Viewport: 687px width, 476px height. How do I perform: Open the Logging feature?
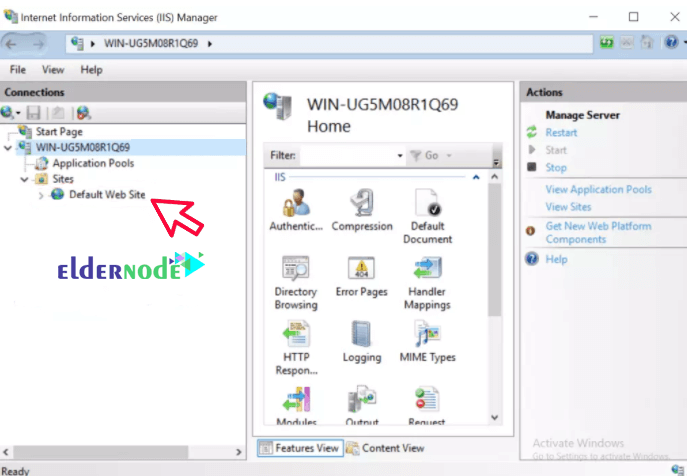(x=362, y=342)
